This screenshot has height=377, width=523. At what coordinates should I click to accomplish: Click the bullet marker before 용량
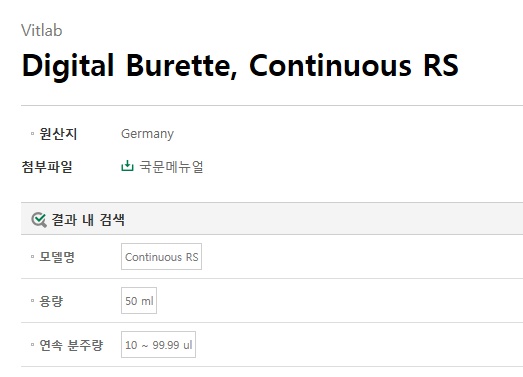point(32,301)
